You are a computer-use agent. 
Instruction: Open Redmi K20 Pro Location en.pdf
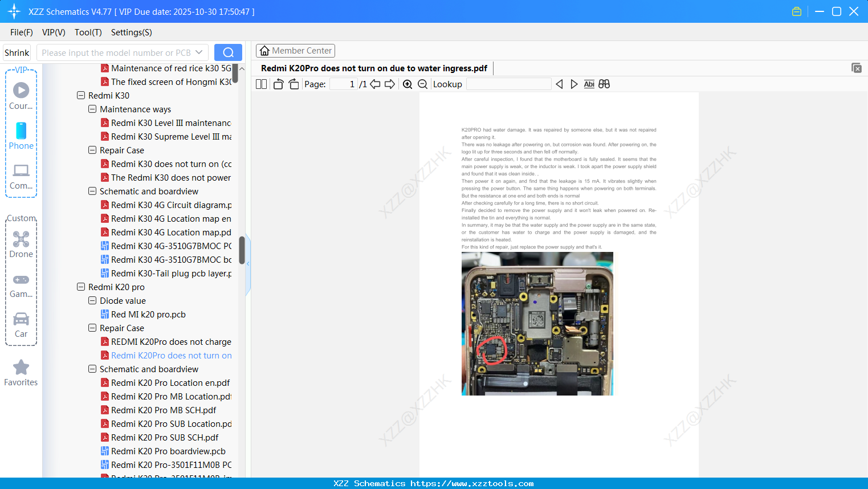(165, 383)
